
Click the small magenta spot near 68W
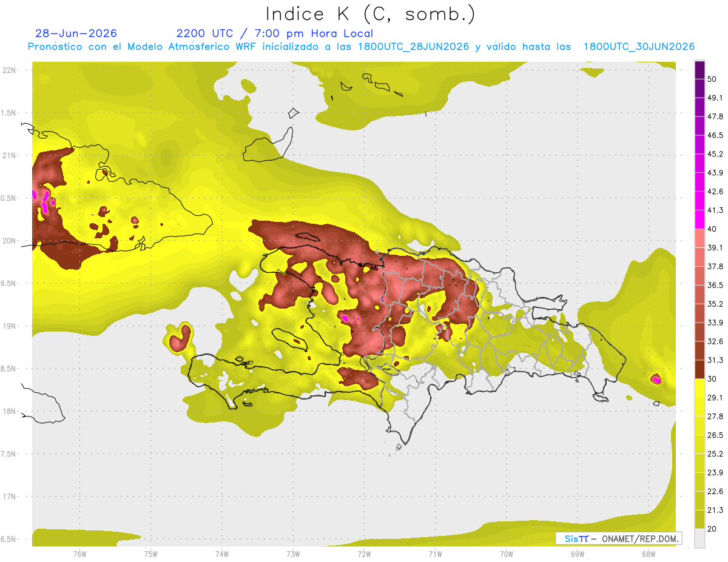[656, 380]
